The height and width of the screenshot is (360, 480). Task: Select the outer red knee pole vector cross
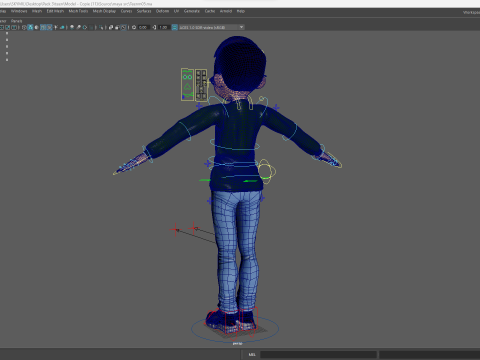175,230
